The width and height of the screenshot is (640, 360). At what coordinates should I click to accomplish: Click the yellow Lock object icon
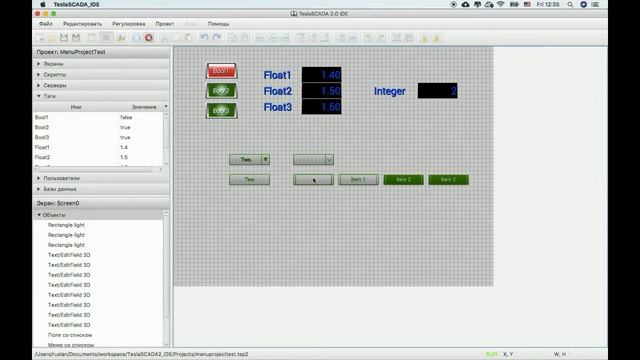[x=424, y=38]
